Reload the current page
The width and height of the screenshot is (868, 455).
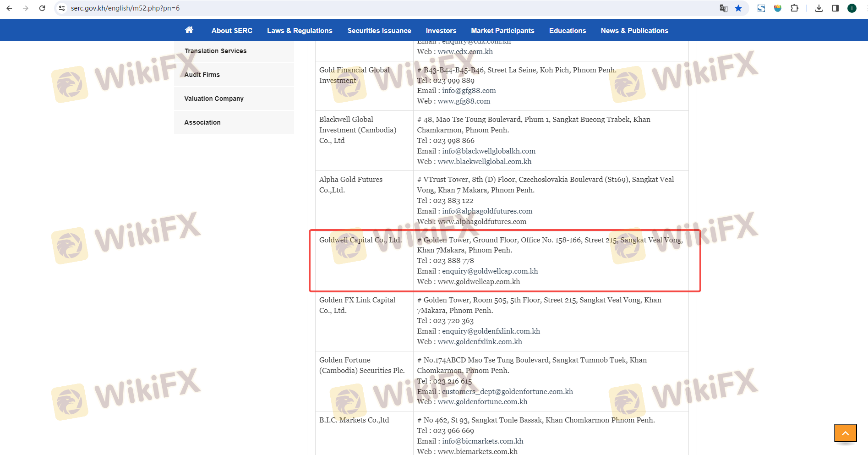pyautogui.click(x=42, y=8)
